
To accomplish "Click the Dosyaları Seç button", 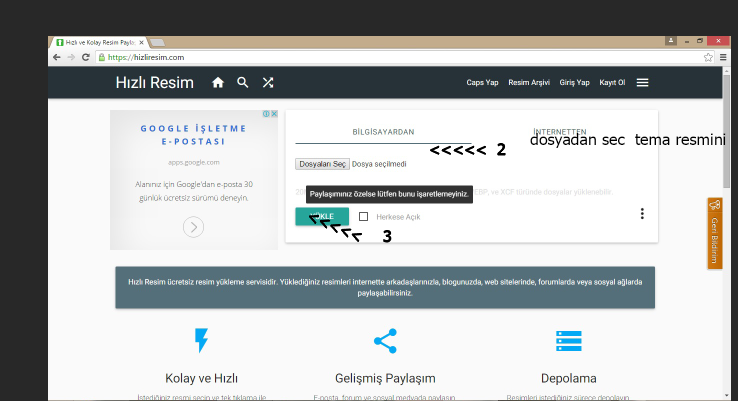I will (x=322, y=163).
